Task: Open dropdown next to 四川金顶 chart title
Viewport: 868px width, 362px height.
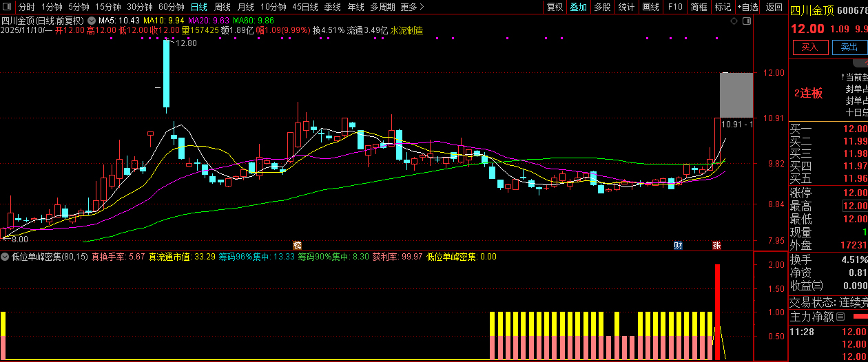Action: click(x=91, y=21)
